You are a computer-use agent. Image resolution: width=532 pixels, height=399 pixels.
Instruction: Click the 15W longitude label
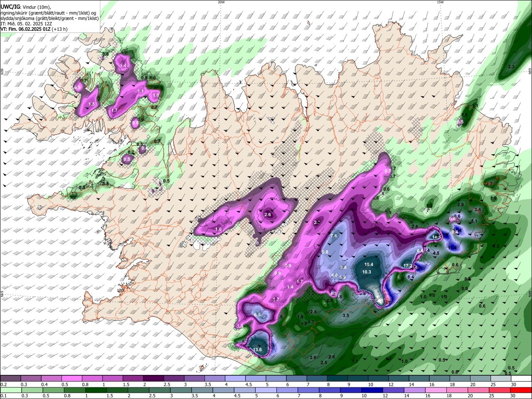(x=440, y=2)
